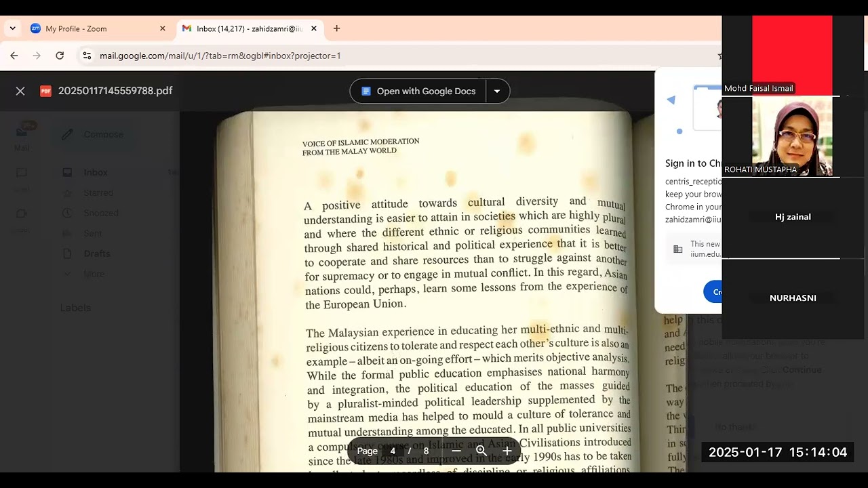The height and width of the screenshot is (488, 868).
Task: Switch to Gmail Inbox tab
Action: click(249, 28)
